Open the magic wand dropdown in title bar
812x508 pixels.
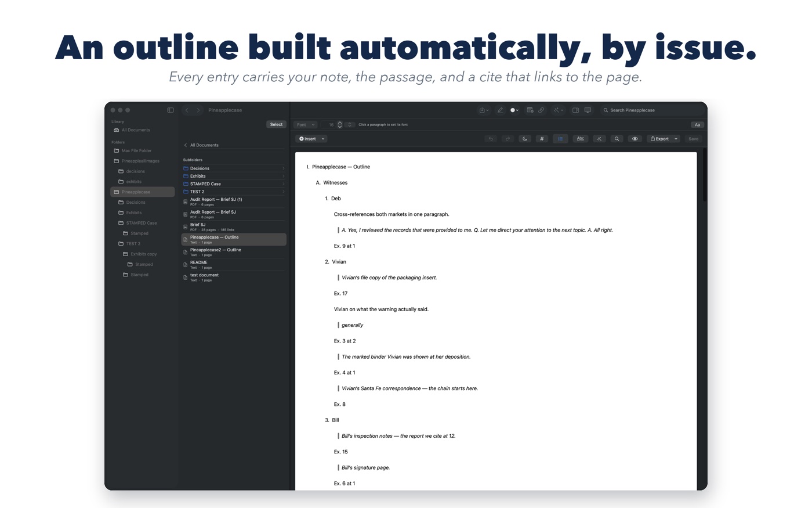click(558, 110)
